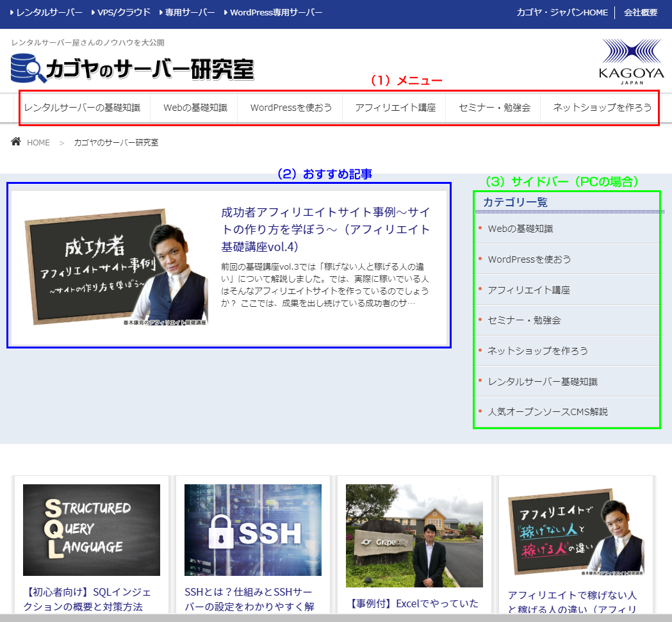Select レンタルサーバーの基礎知識 menu item
This screenshot has width=672, height=622.
(82, 108)
